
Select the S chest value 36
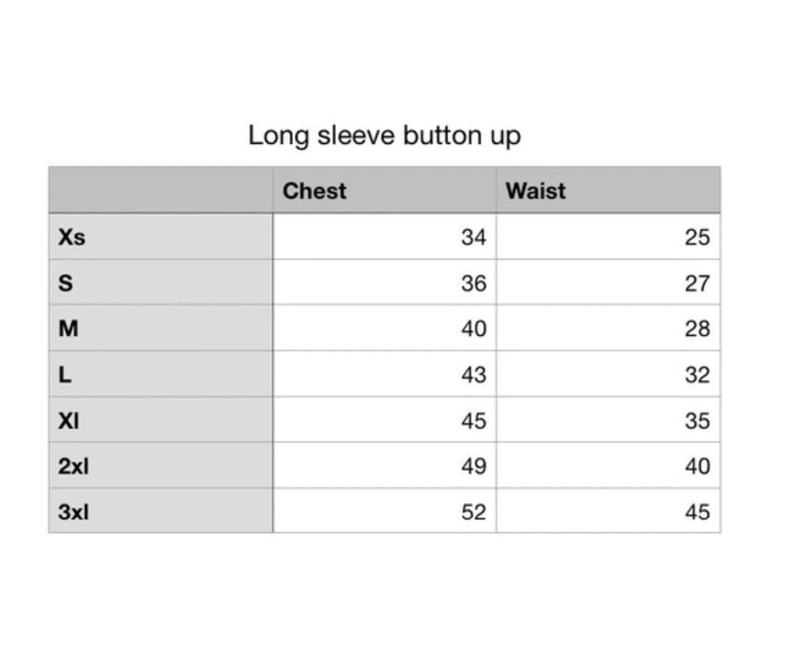tap(473, 283)
